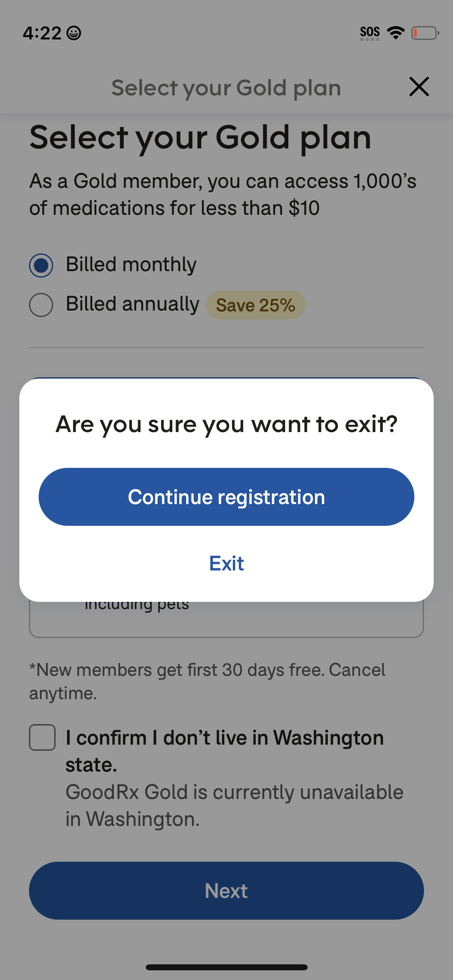The height and width of the screenshot is (980, 453).
Task: Tap the home indicator bar
Action: tap(226, 967)
